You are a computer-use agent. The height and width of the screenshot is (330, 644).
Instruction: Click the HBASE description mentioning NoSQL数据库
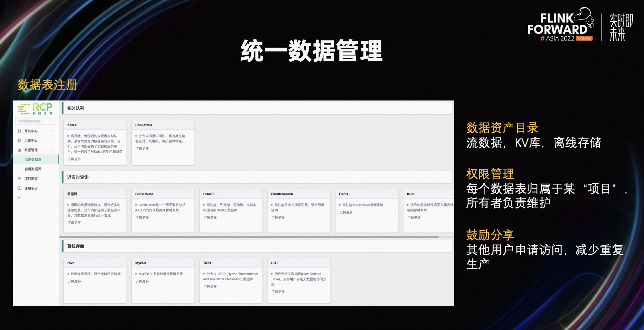pos(230,208)
